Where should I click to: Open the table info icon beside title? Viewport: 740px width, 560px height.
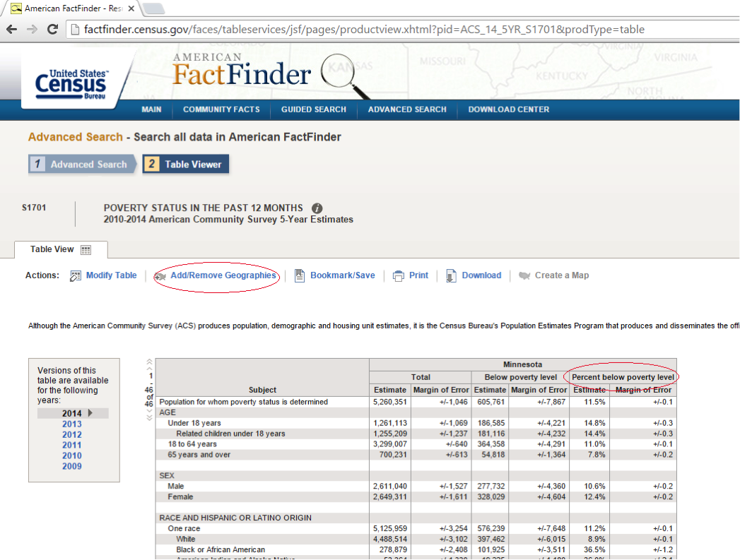coord(317,208)
